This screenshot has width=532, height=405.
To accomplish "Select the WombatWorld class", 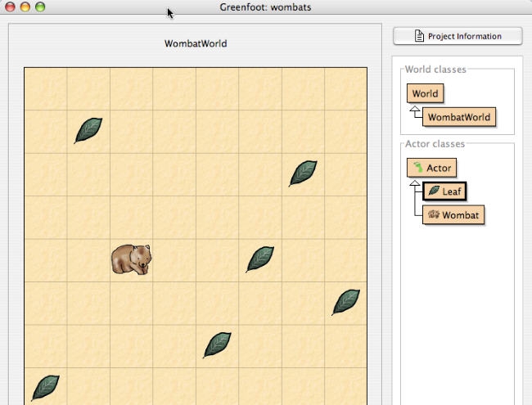I will click(x=459, y=117).
